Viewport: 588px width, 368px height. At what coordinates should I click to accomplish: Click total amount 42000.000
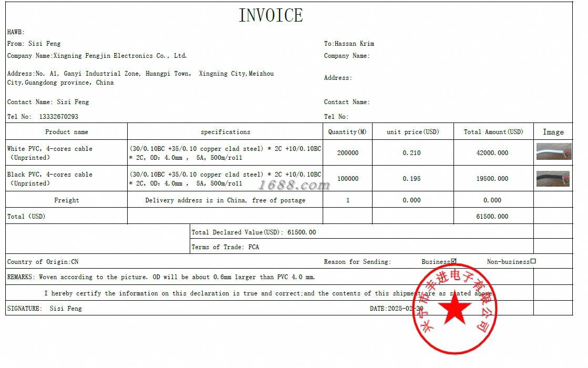[492, 153]
